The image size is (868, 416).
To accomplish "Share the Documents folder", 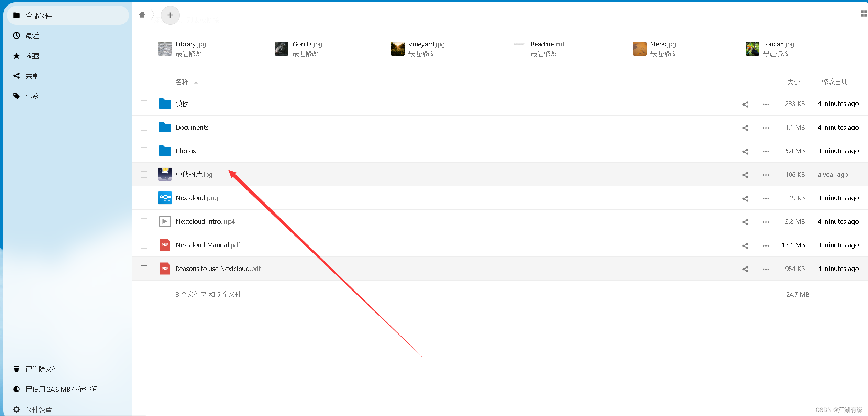I will (745, 128).
